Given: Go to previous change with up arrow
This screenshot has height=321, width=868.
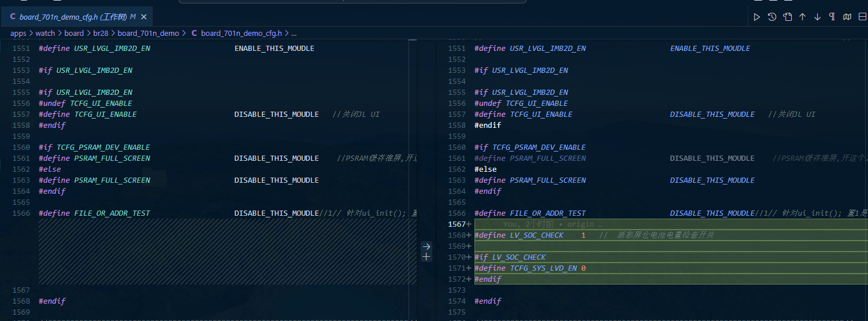Looking at the screenshot, I should coord(802,17).
